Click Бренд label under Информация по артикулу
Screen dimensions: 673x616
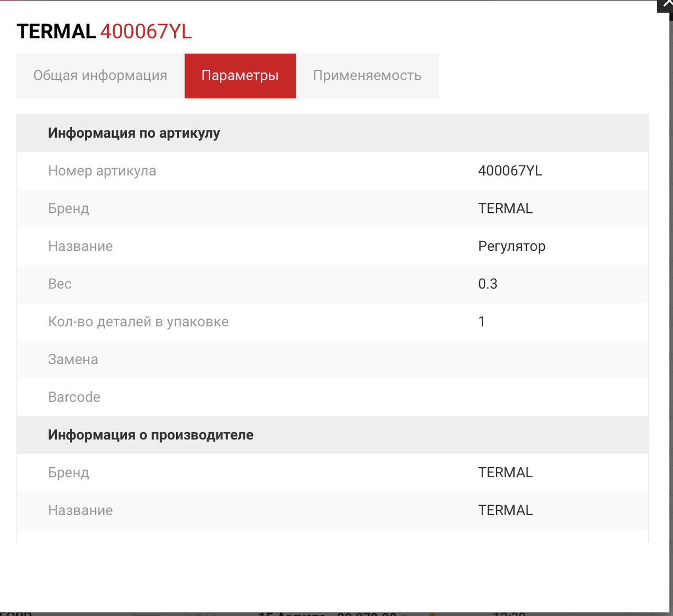point(69,209)
